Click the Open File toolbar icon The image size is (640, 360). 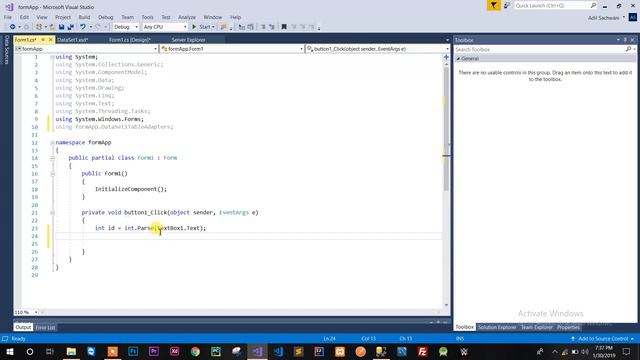pyautogui.click(x=52, y=27)
